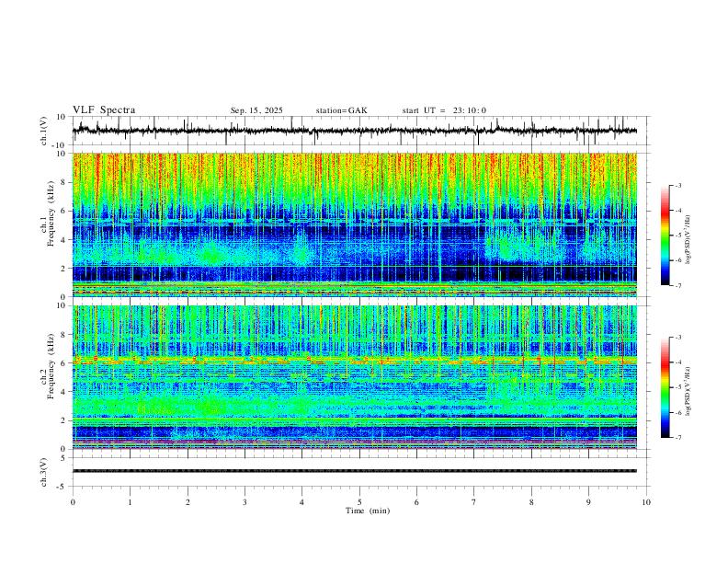728x563 pixels.
Task: Click the ch.2 spectrogram color bar
Action: [665, 387]
